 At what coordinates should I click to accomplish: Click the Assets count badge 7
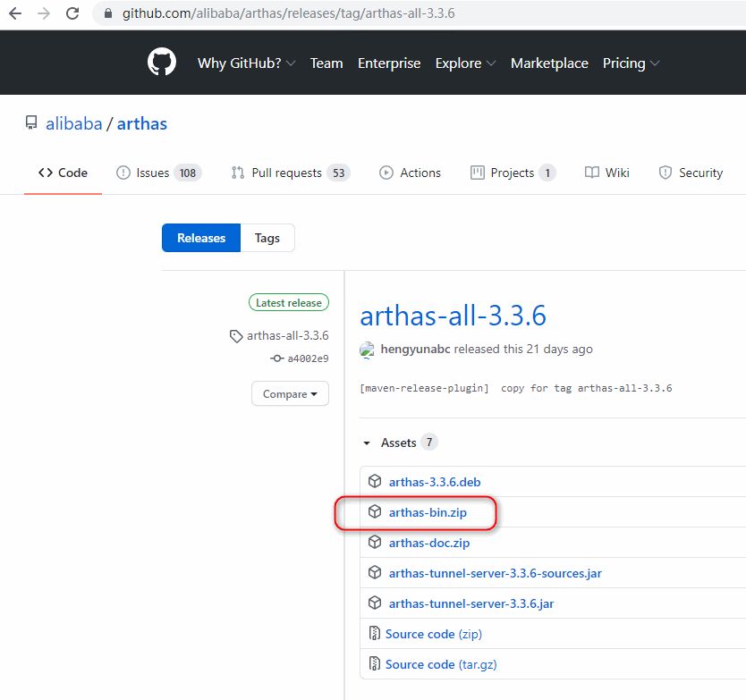(429, 443)
